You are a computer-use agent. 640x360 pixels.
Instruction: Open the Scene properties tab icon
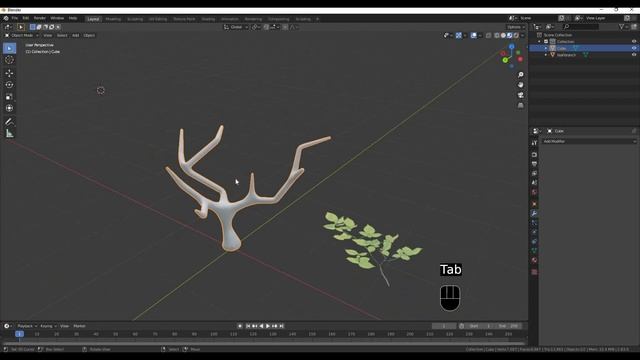click(534, 182)
